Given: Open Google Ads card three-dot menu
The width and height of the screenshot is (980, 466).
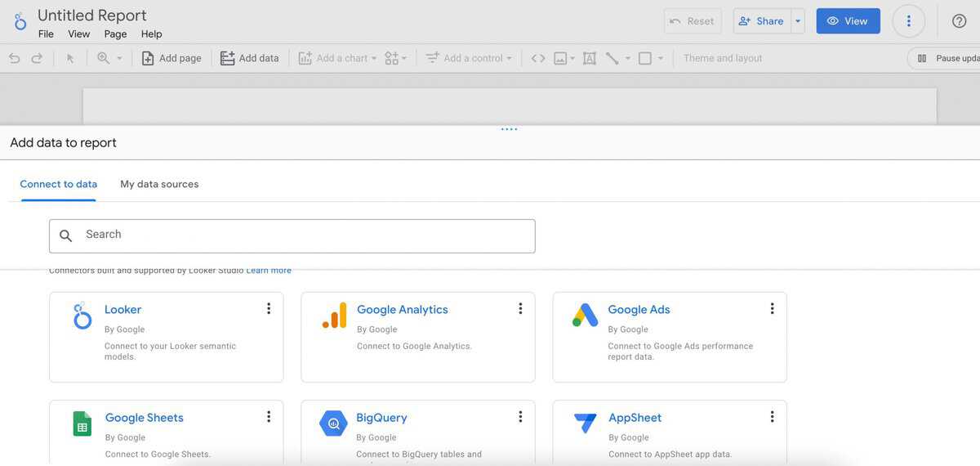Looking at the screenshot, I should coord(772,308).
